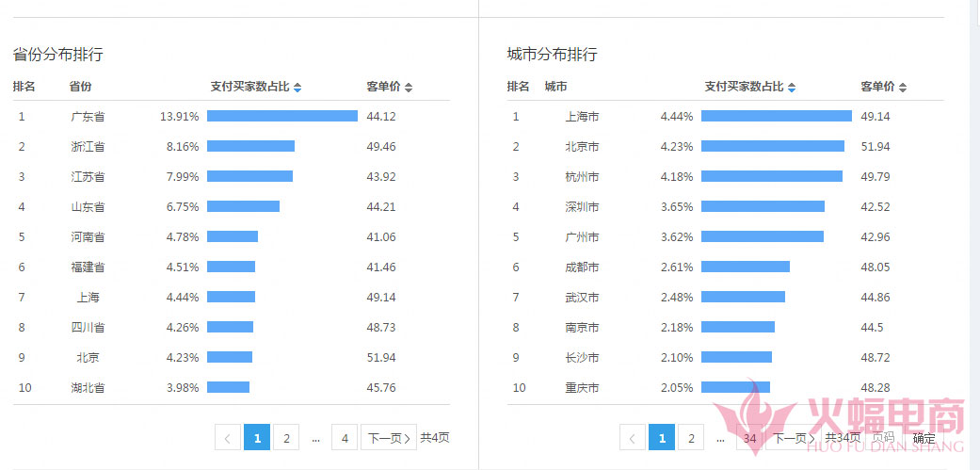Viewport: 980px width, 470px height.
Task: Click the 页码 page number input field
Action: point(883,438)
